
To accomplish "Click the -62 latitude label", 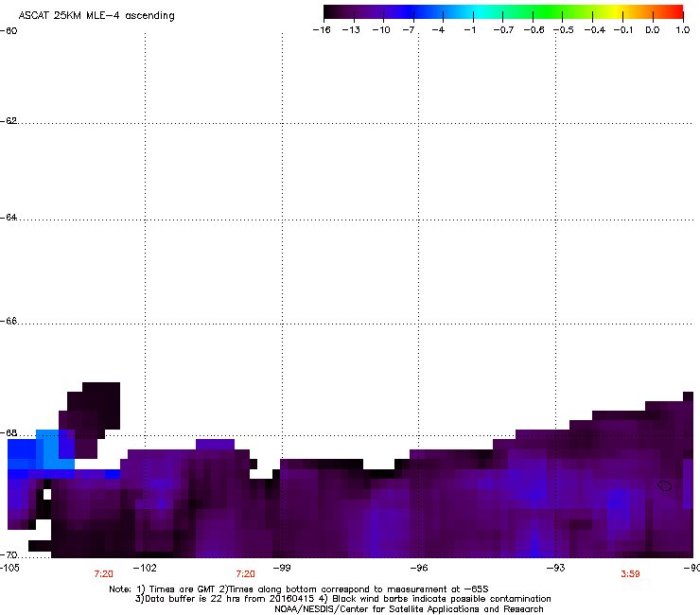I will pyautogui.click(x=9, y=121).
